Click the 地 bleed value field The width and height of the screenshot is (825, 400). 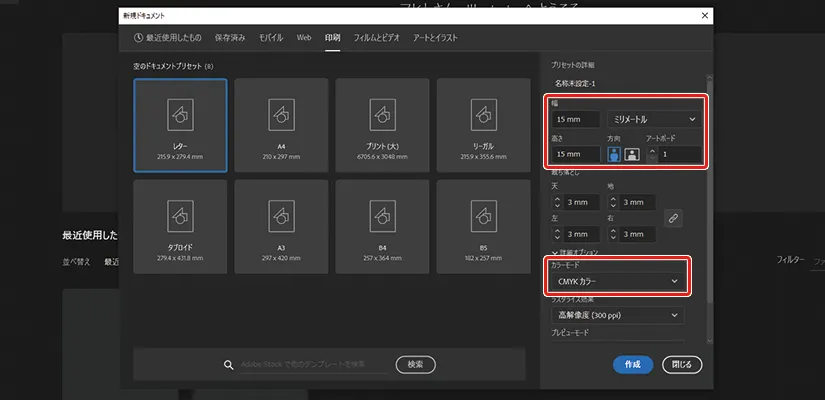pyautogui.click(x=638, y=202)
